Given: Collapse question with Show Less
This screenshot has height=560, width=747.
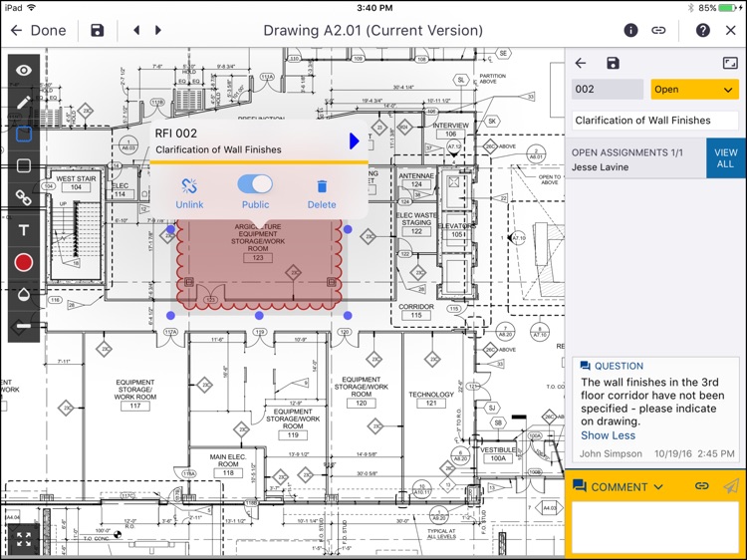Looking at the screenshot, I should tap(608, 435).
